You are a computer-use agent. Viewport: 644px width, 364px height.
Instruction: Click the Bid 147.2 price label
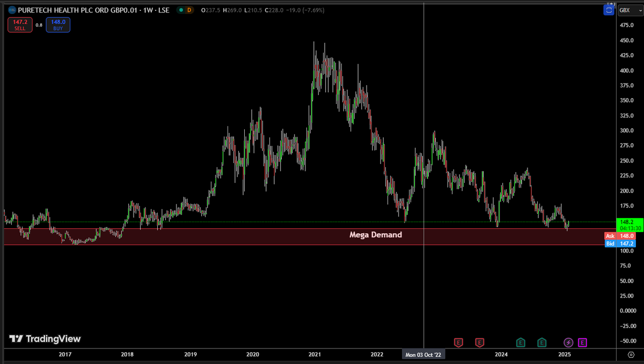point(621,243)
